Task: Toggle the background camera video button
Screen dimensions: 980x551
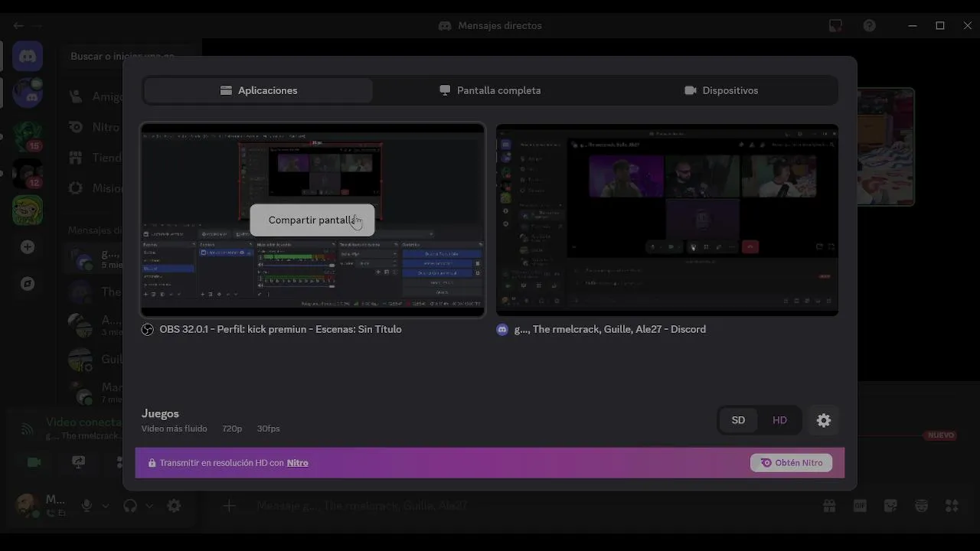Action: click(x=34, y=462)
